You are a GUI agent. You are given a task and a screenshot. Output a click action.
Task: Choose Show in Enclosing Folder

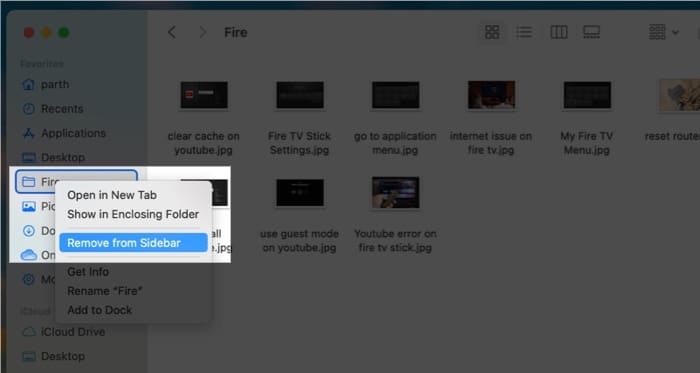[x=133, y=214]
